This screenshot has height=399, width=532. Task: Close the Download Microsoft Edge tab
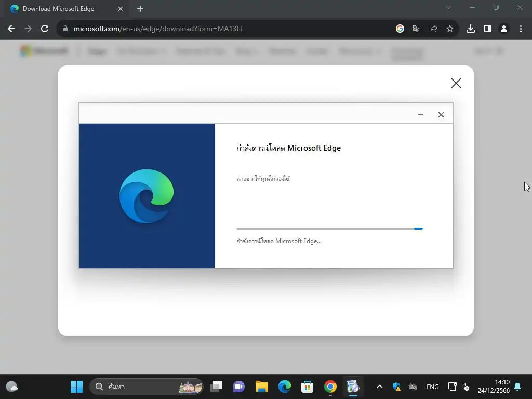pyautogui.click(x=121, y=9)
